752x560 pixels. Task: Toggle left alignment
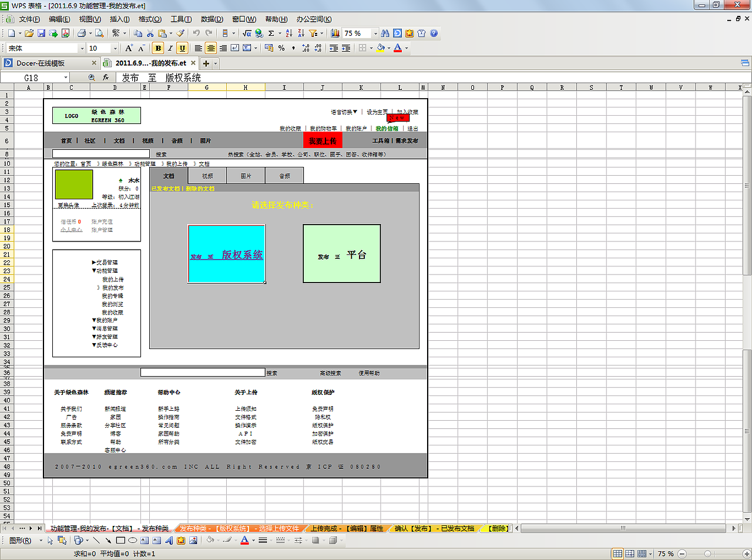click(x=199, y=48)
